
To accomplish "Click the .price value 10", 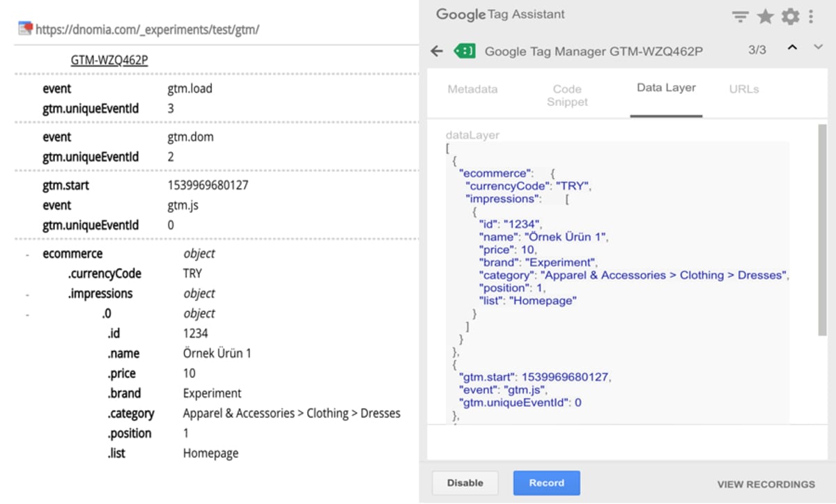I will [x=189, y=373].
